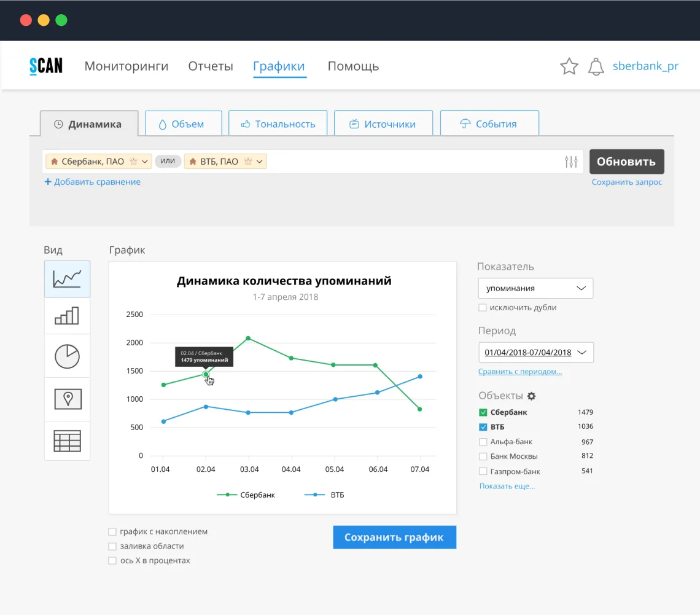This screenshot has height=615, width=700.
Task: Enable ось X в процентах option
Action: tap(112, 560)
